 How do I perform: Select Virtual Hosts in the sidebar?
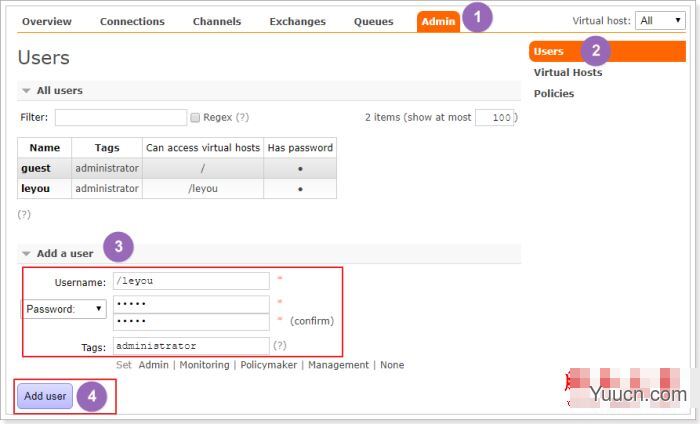[x=568, y=72]
